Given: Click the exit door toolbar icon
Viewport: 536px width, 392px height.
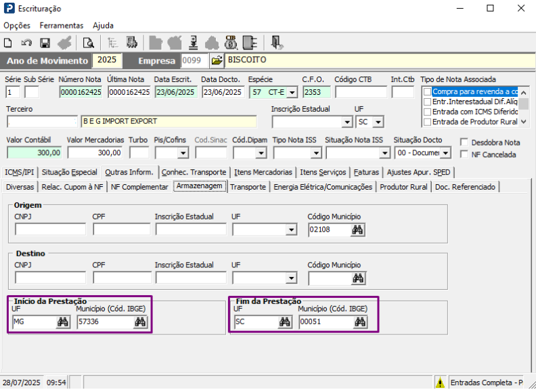Looking at the screenshot, I should pos(277,43).
